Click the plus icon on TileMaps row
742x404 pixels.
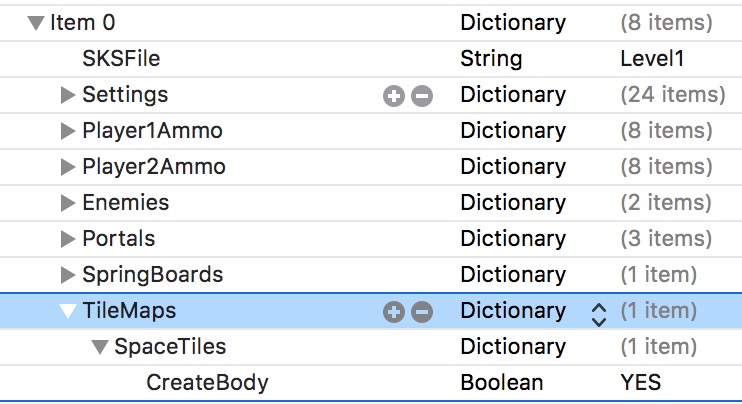(x=394, y=312)
